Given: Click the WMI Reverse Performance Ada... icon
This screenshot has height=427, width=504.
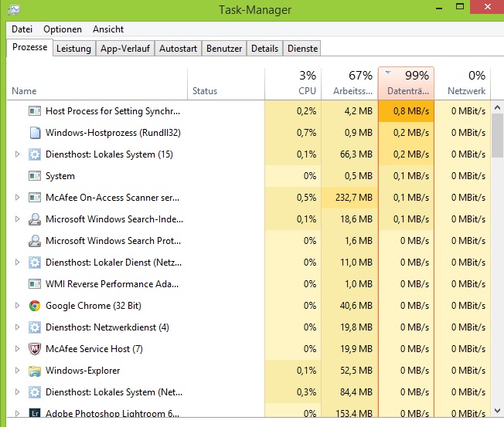Looking at the screenshot, I should [35, 284].
